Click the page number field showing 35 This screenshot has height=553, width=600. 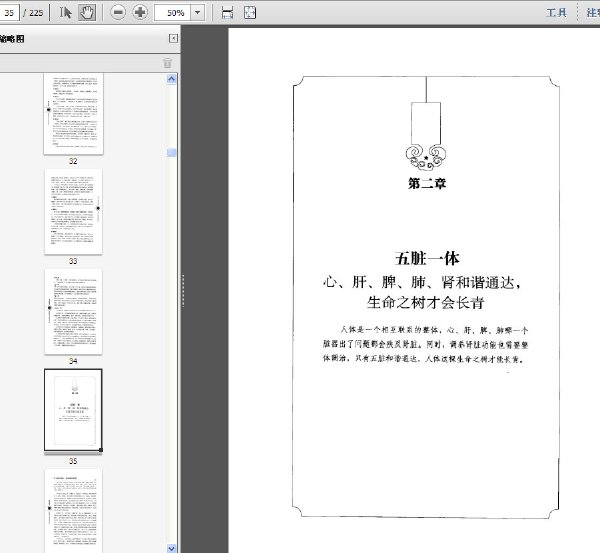point(9,13)
